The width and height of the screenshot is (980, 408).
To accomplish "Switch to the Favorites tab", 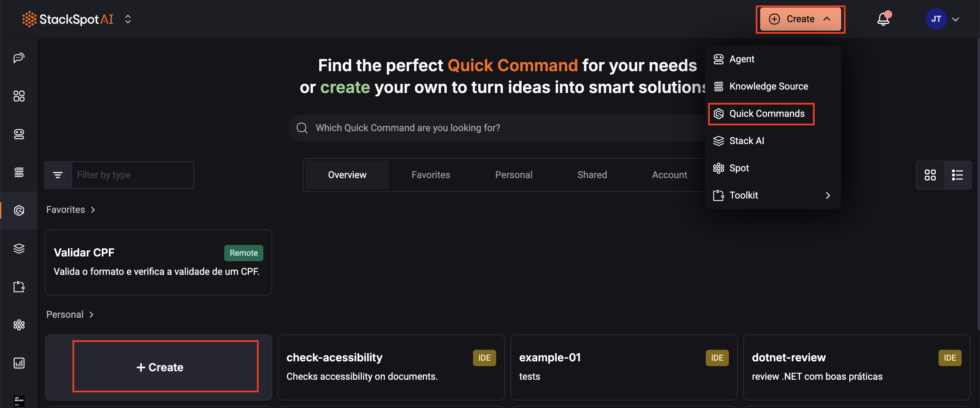I will pos(430,175).
